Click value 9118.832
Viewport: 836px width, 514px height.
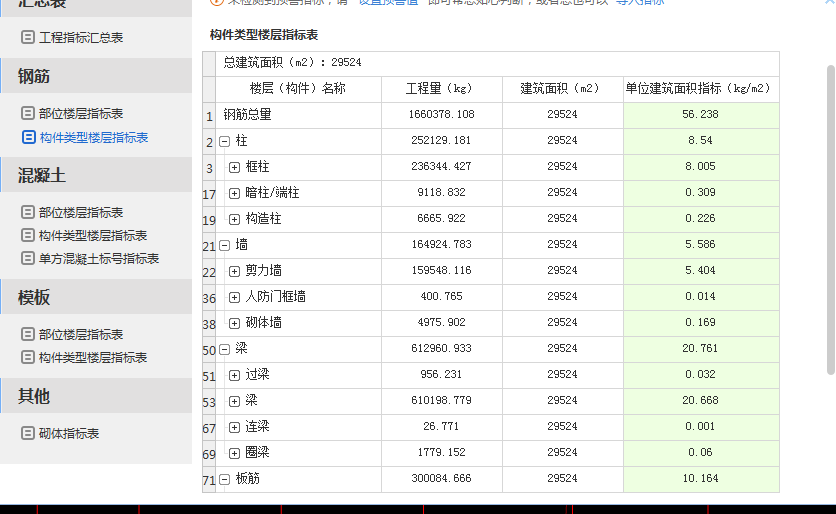pyautogui.click(x=441, y=192)
